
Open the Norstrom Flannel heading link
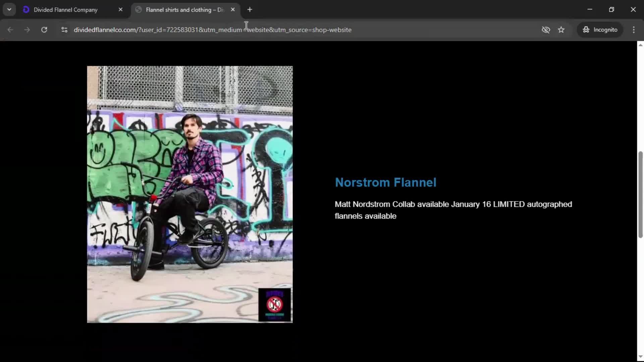point(385,182)
